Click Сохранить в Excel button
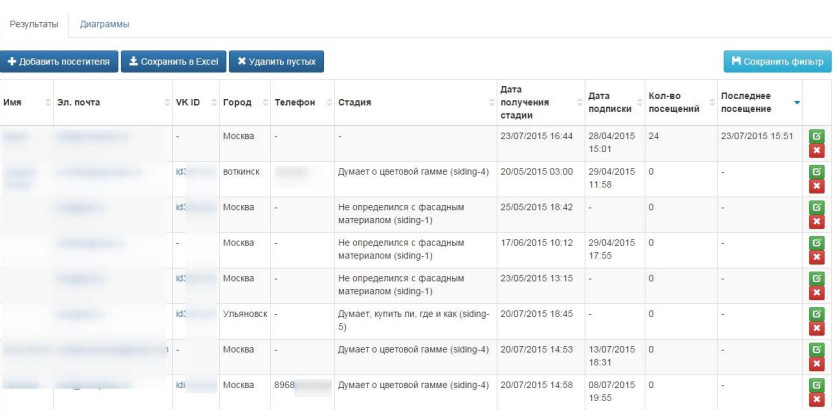Screen dimensions: 837x410 coord(173,62)
